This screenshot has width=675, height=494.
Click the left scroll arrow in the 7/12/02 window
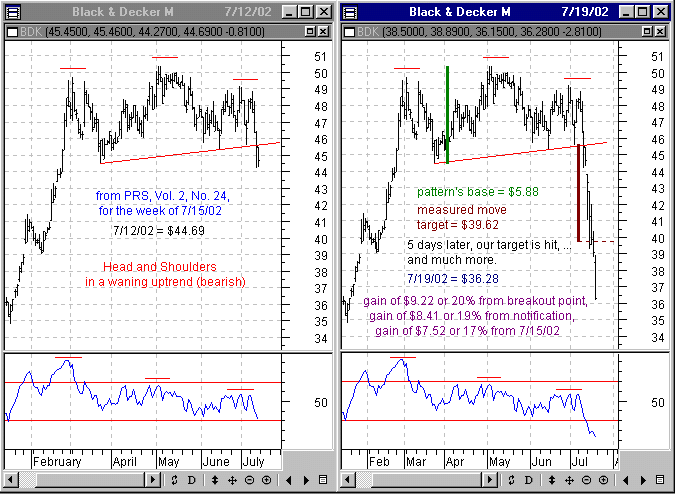[12, 480]
